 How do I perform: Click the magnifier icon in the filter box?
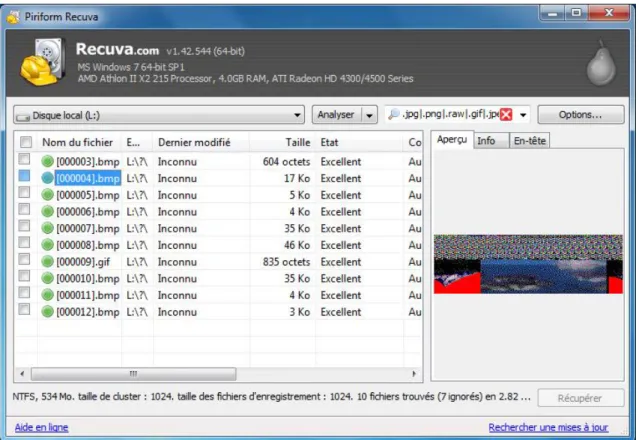pos(394,114)
